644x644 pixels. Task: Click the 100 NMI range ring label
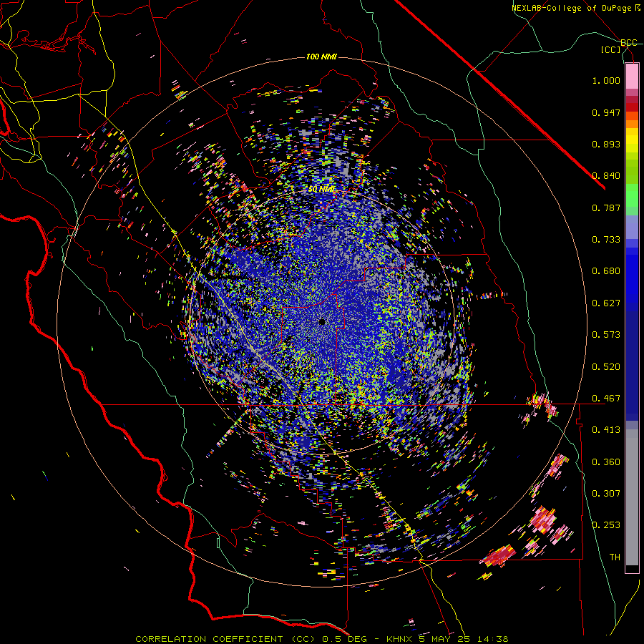click(321, 57)
